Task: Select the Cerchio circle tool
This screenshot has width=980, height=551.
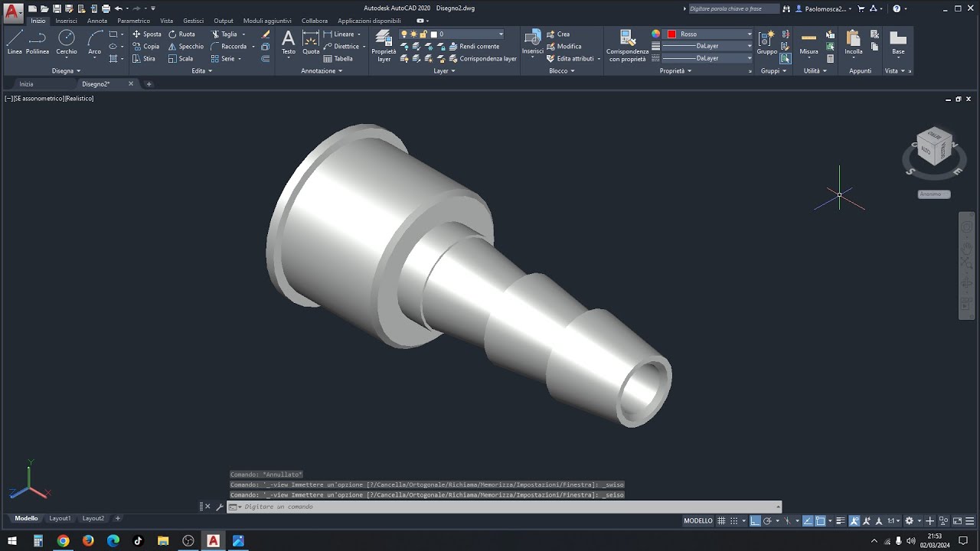Action: [x=67, y=42]
